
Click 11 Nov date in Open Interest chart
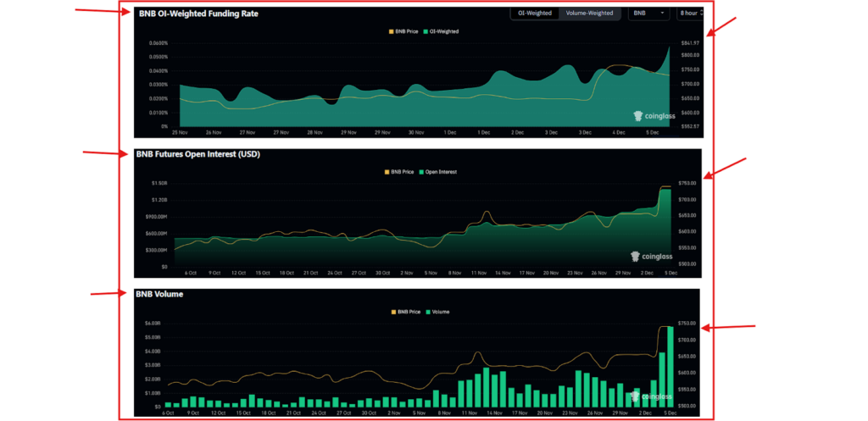pyautogui.click(x=479, y=273)
